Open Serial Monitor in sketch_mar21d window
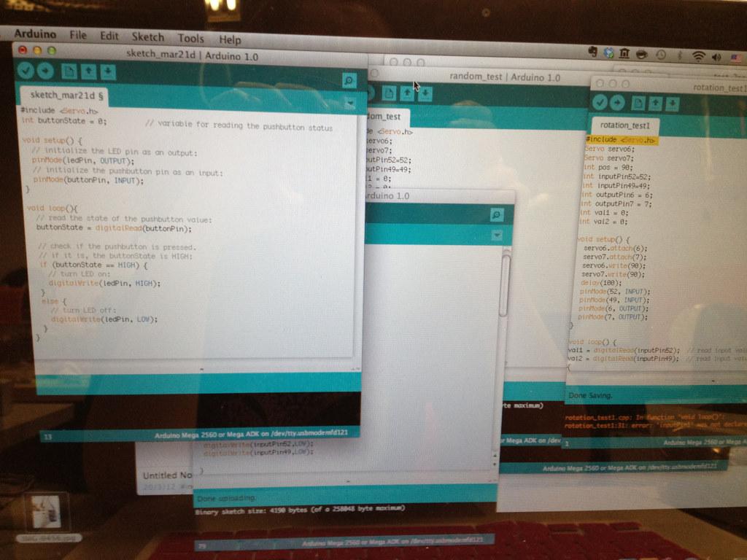Viewport: 747px width, 560px height. pyautogui.click(x=349, y=80)
